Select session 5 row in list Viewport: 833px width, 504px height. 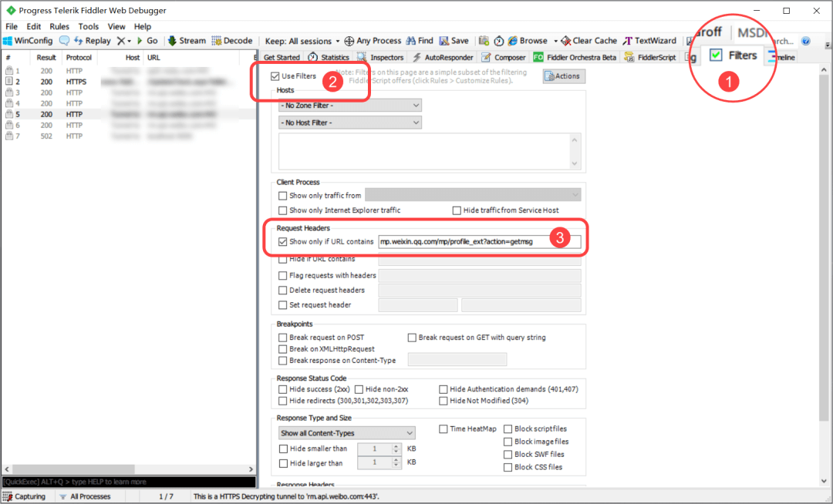pyautogui.click(x=127, y=115)
